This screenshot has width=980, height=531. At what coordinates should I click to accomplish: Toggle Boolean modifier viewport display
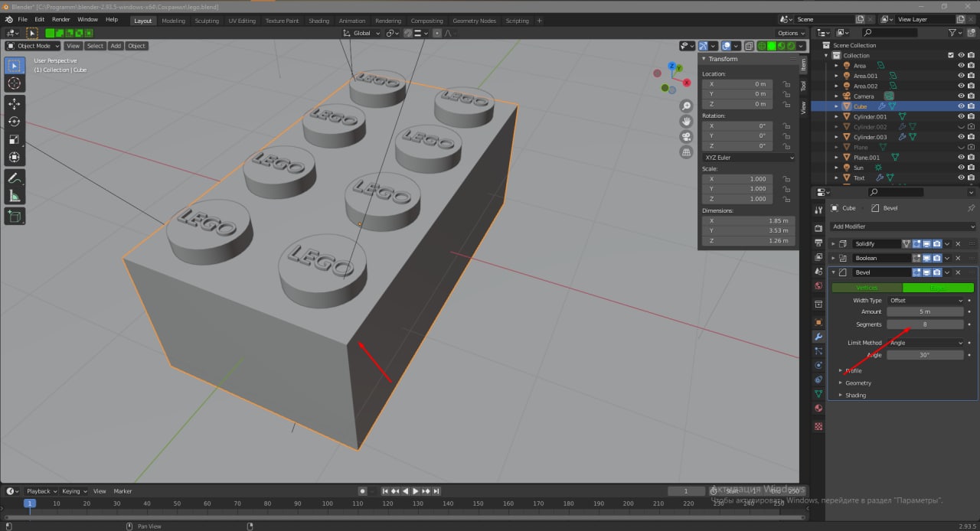(926, 258)
